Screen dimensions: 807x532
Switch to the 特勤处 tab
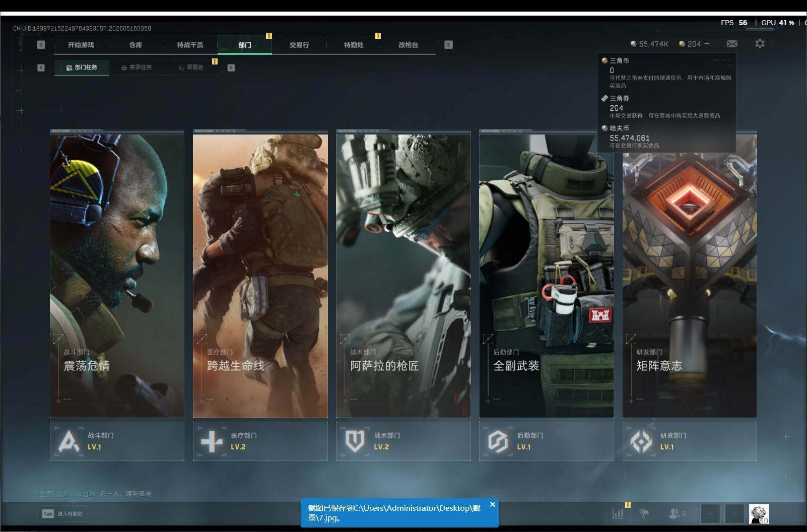point(354,45)
